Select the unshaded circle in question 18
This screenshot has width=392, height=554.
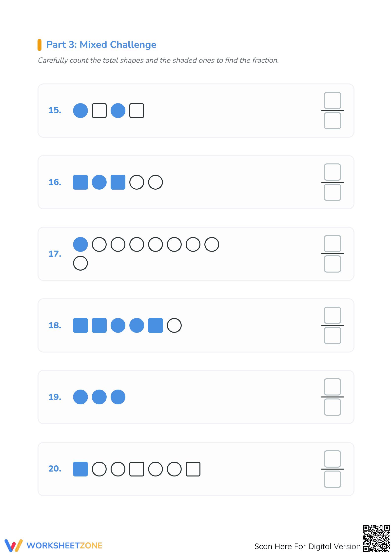(174, 325)
